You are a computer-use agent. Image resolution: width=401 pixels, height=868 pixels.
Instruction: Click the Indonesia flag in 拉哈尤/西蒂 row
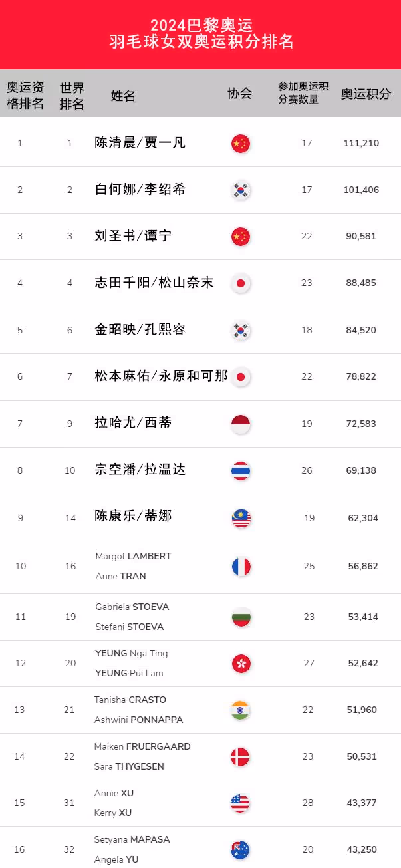pos(240,424)
